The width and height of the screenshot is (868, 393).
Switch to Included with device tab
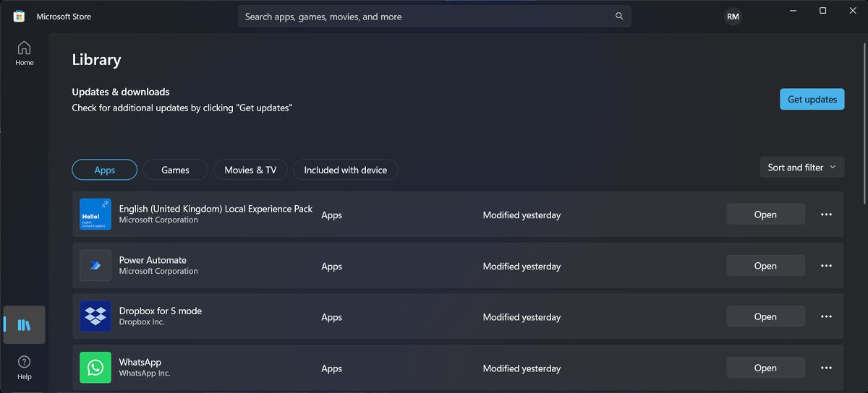tap(345, 170)
